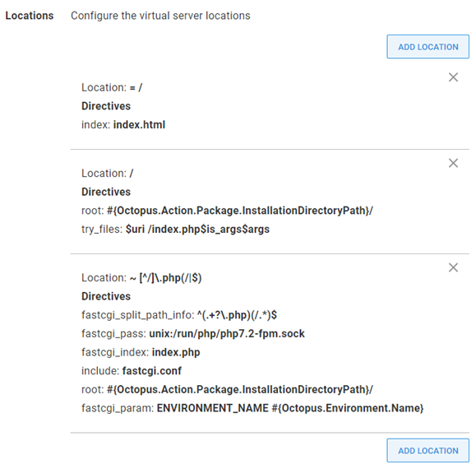Click the fastcgi_param ENVIRONMENT_NAME directive
This screenshot has height=469, width=476.
coord(252,408)
